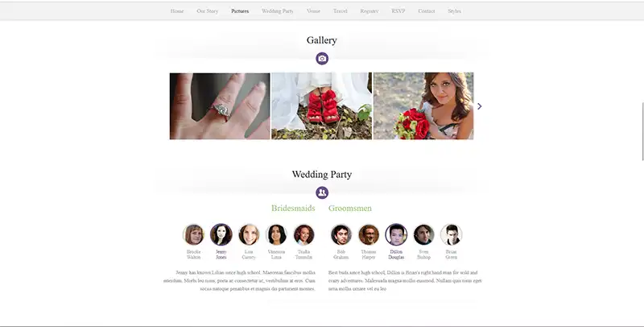The width and height of the screenshot is (644, 327).
Task: Advance the gallery with the right arrow
Action: [479, 106]
